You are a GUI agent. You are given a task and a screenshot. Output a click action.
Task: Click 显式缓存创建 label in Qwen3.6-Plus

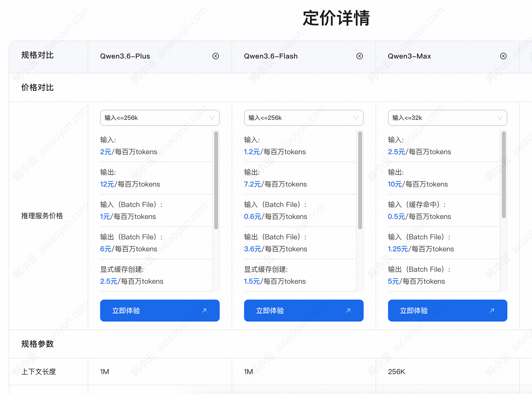122,269
